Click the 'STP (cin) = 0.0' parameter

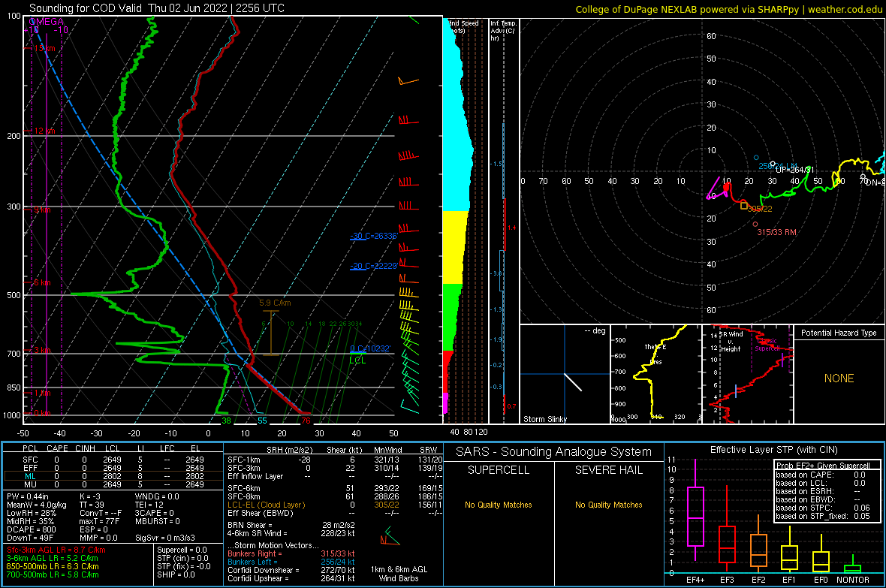pos(182,558)
